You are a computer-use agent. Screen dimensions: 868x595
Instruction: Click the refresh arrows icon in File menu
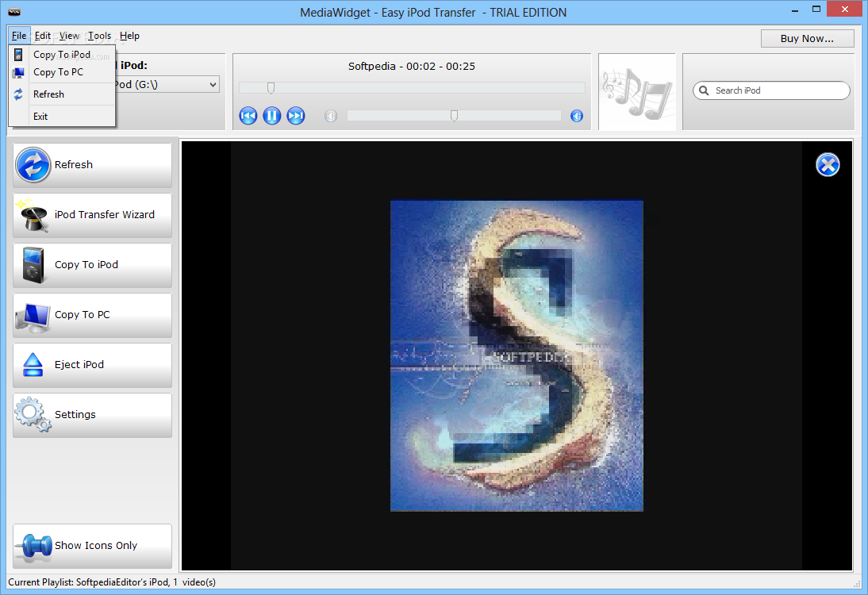[18, 94]
